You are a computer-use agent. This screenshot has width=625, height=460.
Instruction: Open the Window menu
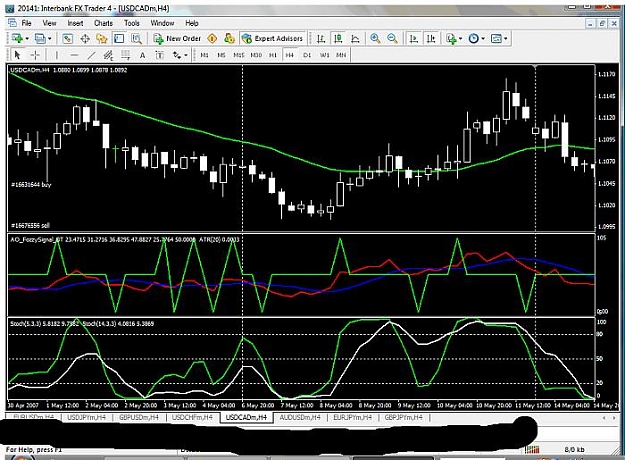click(x=162, y=23)
